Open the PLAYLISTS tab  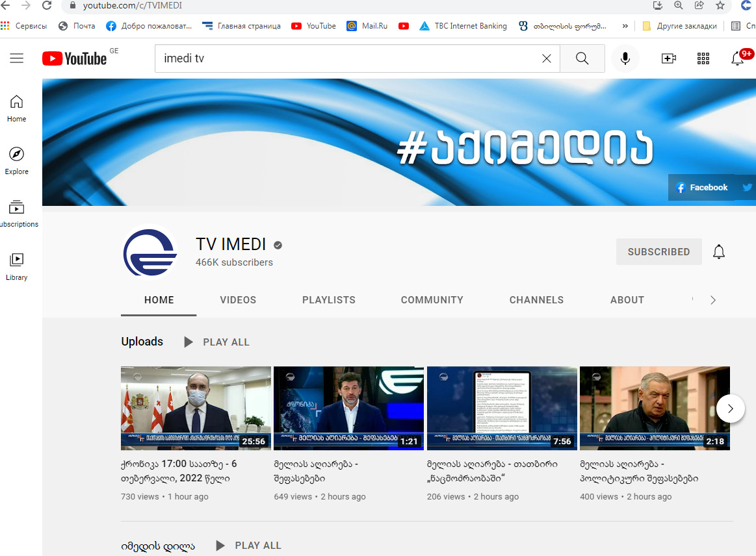tap(328, 300)
